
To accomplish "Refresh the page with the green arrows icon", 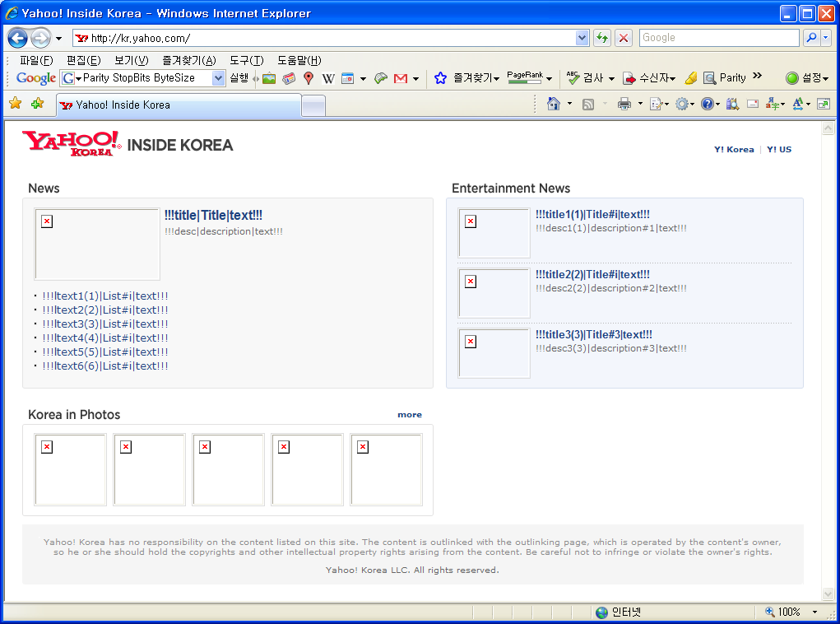I will click(x=602, y=38).
